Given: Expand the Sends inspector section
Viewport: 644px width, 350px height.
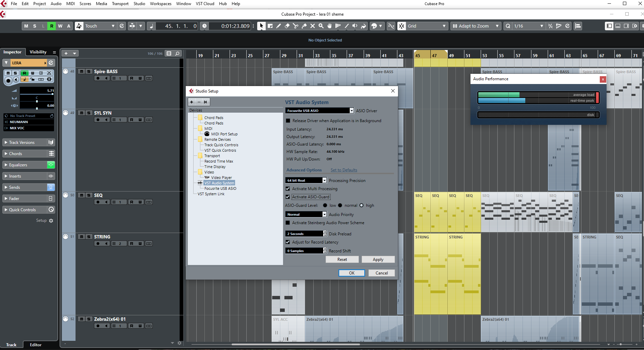Looking at the screenshot, I should (24, 187).
